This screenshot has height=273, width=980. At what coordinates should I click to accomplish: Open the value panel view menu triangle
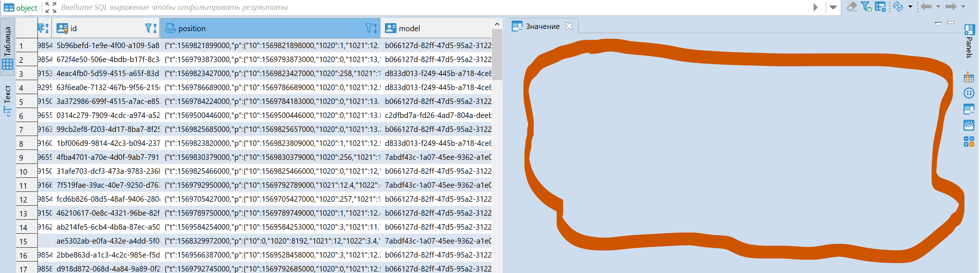click(938, 24)
